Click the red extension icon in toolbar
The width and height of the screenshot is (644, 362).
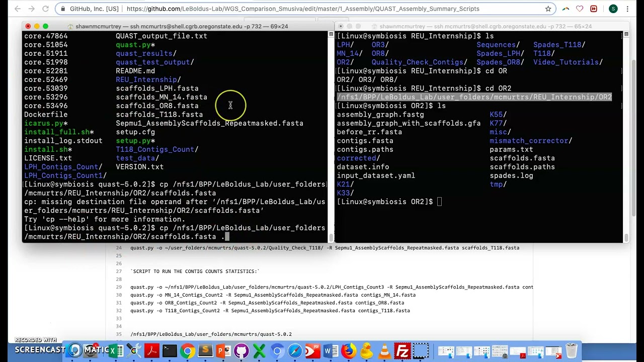pos(594,9)
